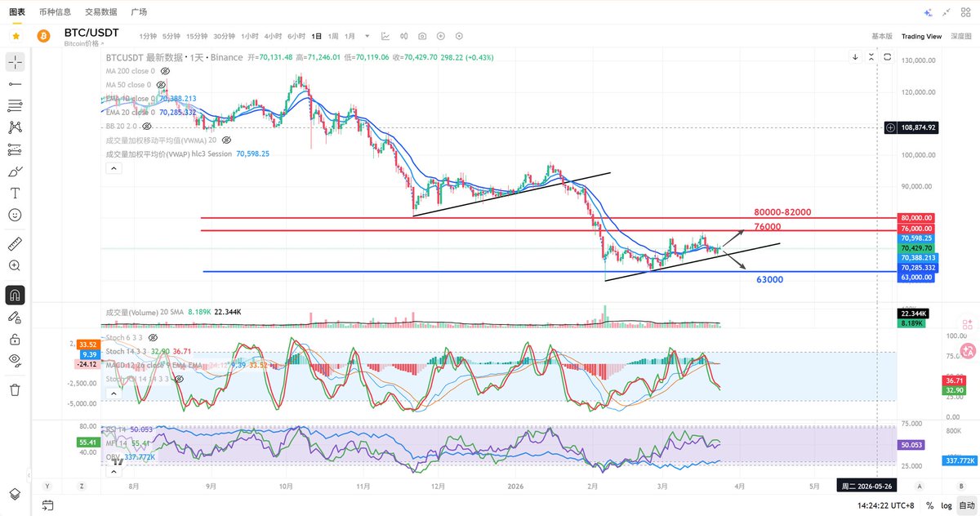Click the go-to-date calendar icon

pos(47,505)
